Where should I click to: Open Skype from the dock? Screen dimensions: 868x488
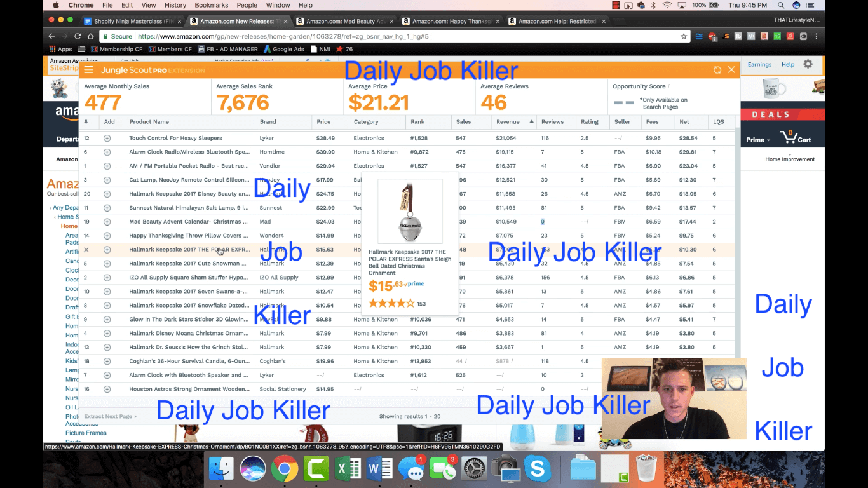coord(537,469)
